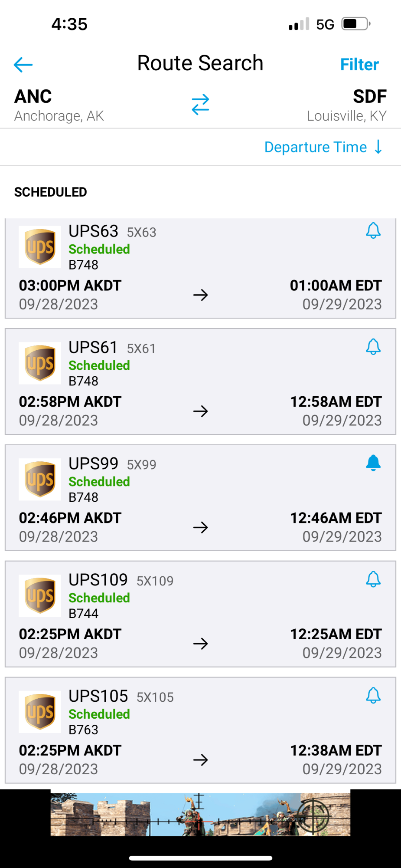Image resolution: width=401 pixels, height=868 pixels.
Task: Toggle alert bell for UPS63
Action: click(x=373, y=230)
